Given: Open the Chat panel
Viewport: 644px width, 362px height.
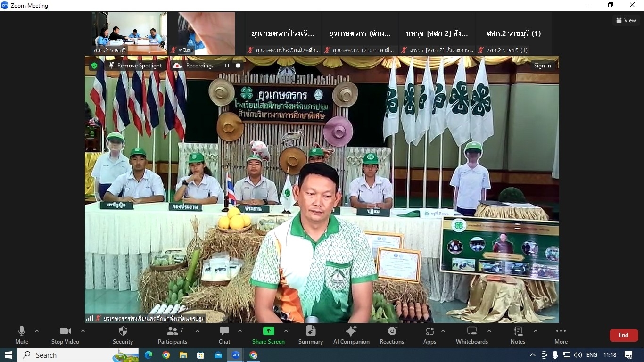Looking at the screenshot, I should [x=224, y=335].
